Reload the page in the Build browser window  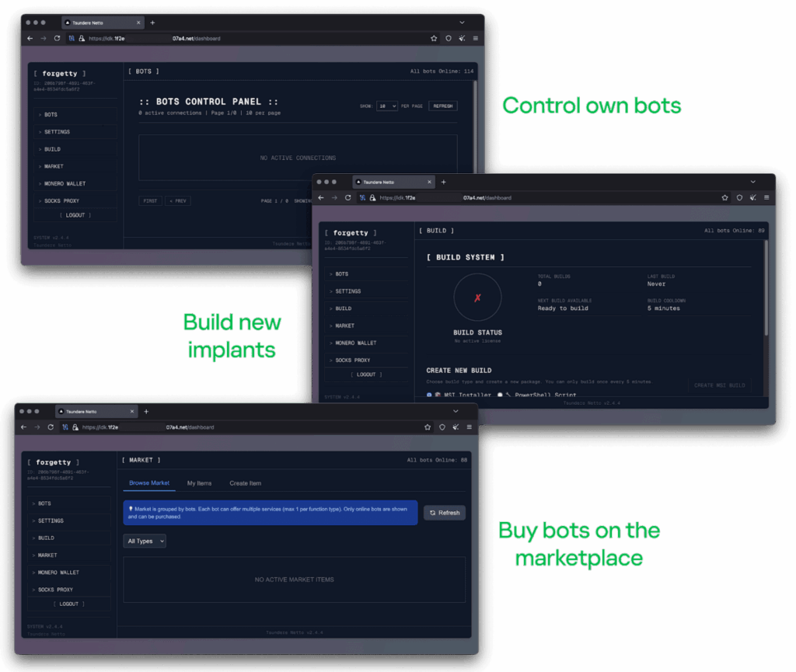point(348,198)
